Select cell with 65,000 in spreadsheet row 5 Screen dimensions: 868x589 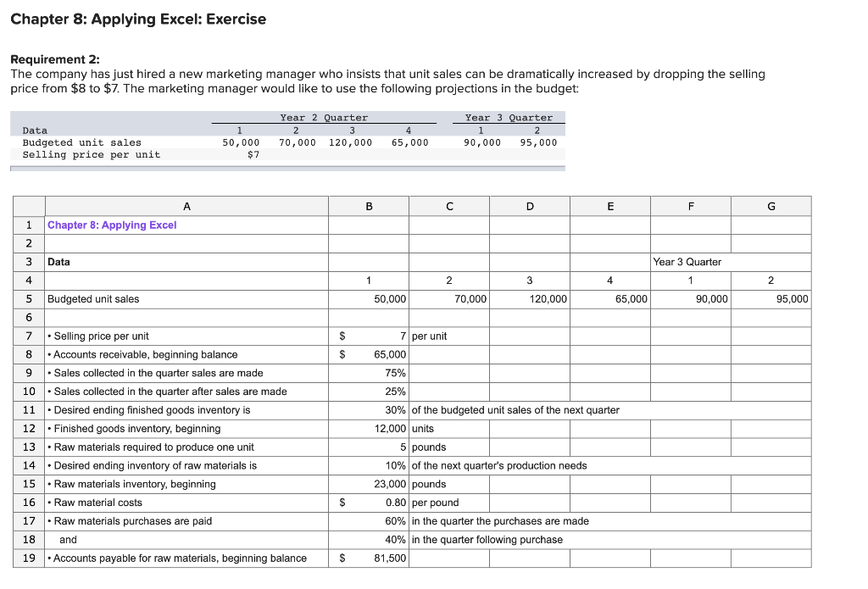tap(610, 299)
